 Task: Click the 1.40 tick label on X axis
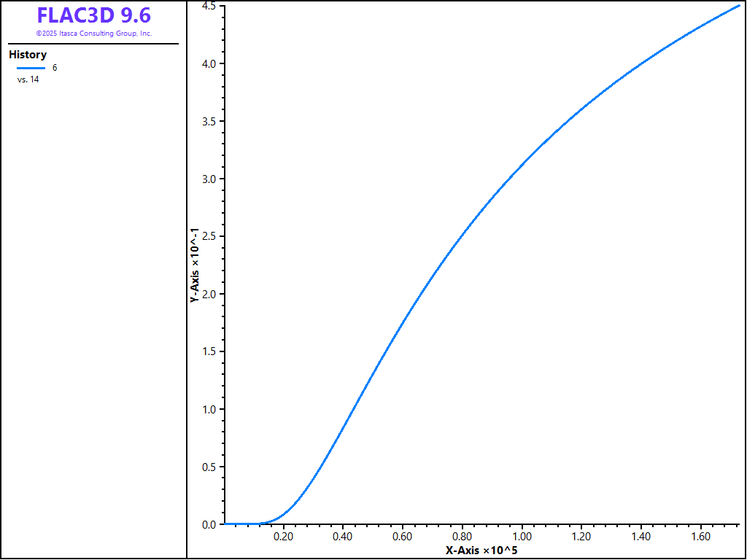(641, 537)
